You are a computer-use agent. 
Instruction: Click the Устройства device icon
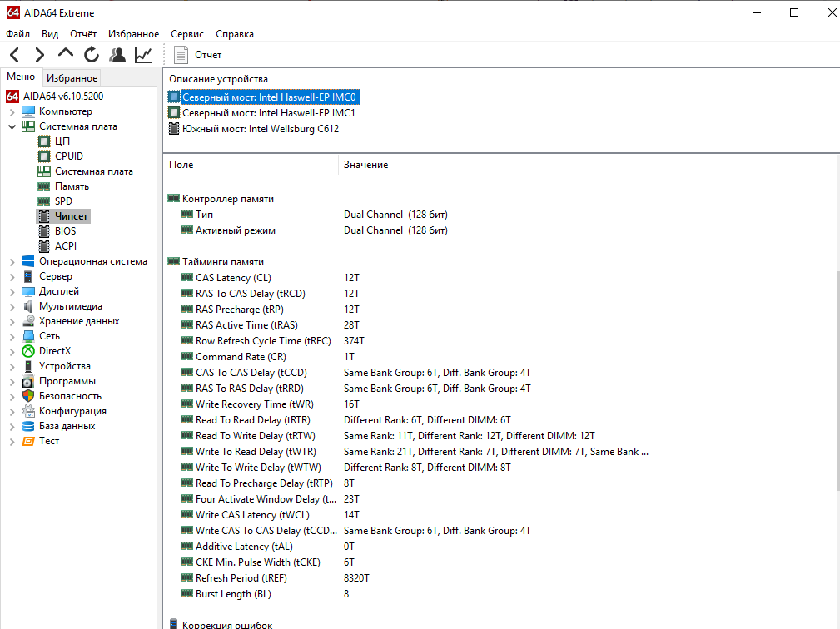27,366
